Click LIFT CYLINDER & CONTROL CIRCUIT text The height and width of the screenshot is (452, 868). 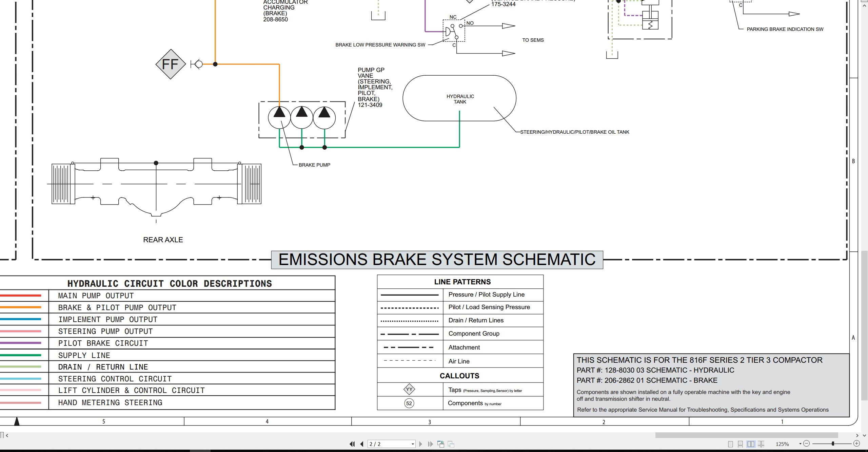coord(132,391)
